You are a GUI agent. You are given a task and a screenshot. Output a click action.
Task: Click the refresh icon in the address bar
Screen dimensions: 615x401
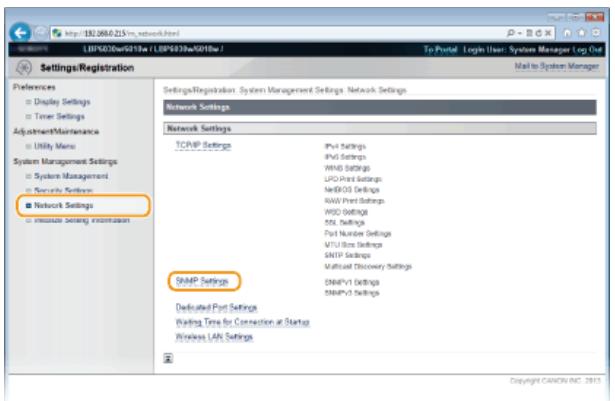pos(539,33)
